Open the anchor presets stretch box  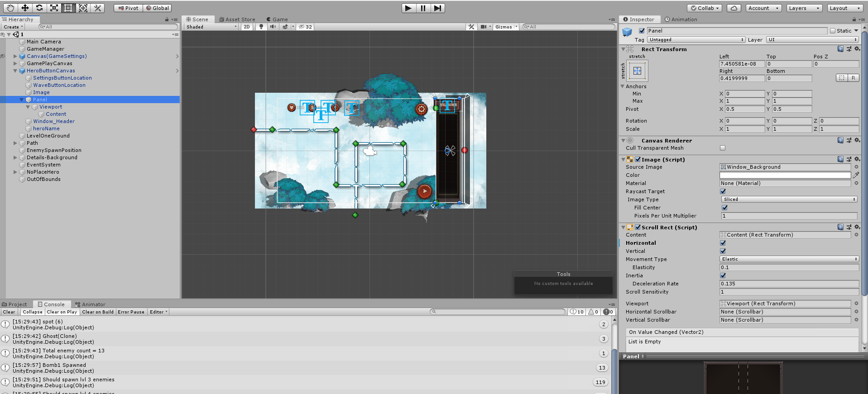[637, 71]
